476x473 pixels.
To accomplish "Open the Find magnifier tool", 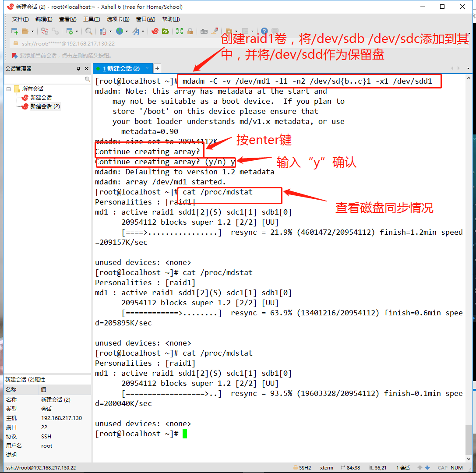I will point(88,31).
